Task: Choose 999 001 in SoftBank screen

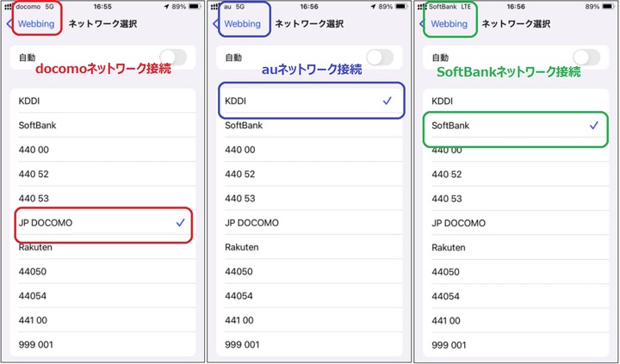Action: click(516, 345)
